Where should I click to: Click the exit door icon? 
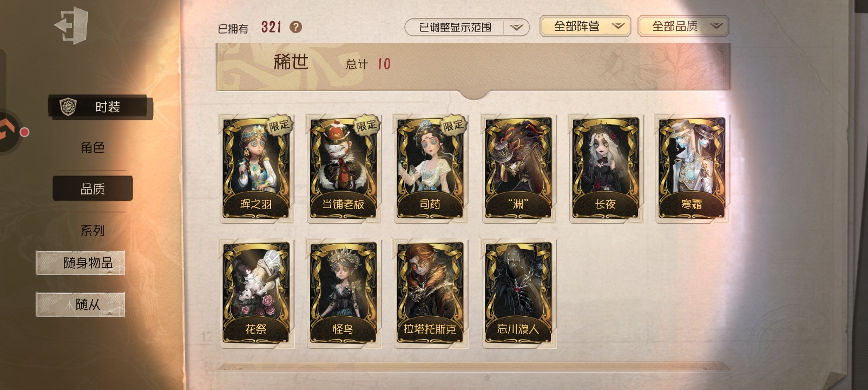71,25
